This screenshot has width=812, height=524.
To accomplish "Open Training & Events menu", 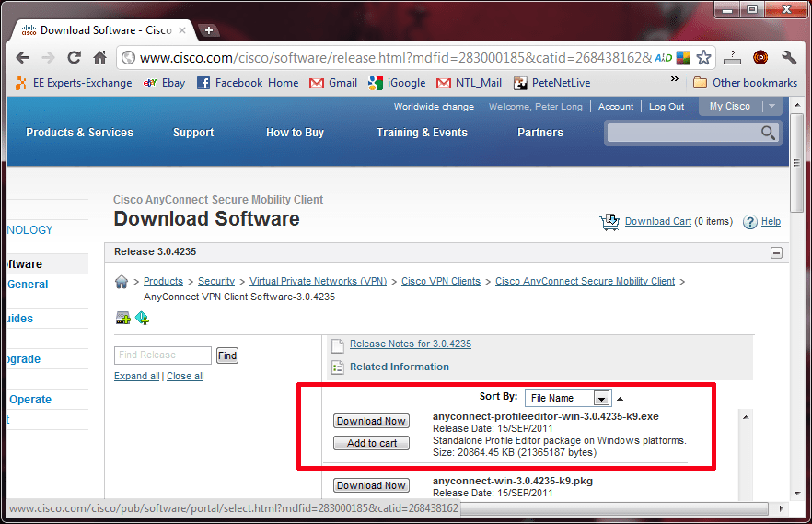I will pos(422,133).
